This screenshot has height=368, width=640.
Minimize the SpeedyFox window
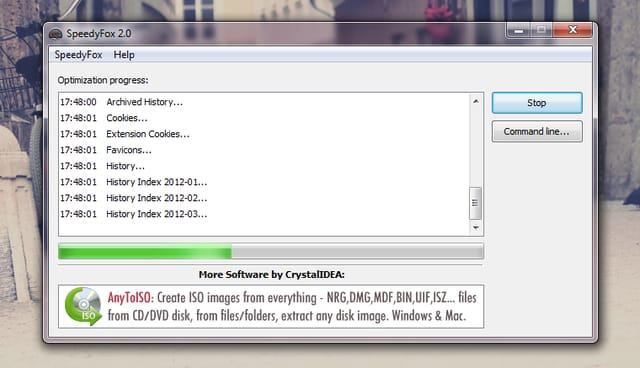(x=519, y=30)
